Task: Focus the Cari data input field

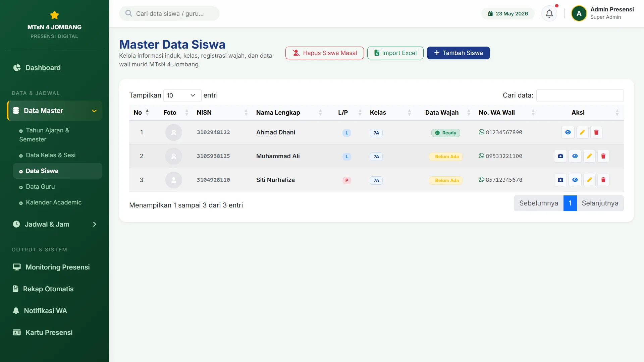Action: click(580, 96)
